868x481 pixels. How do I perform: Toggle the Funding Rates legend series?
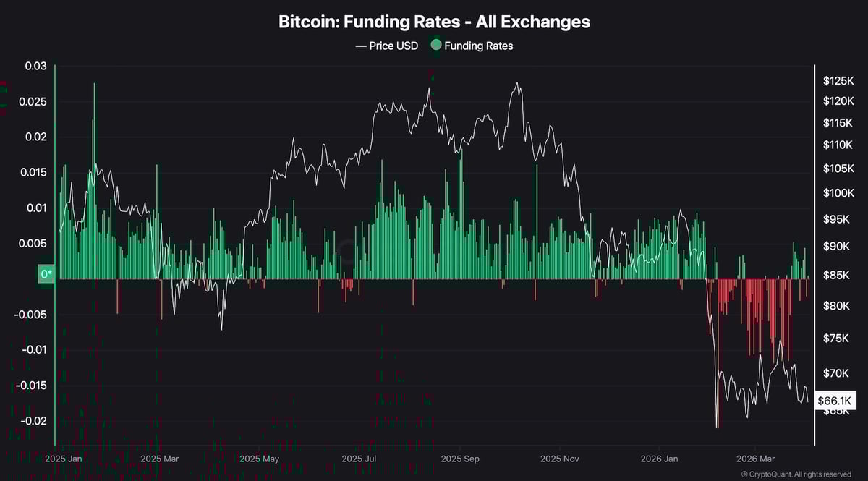[478, 46]
